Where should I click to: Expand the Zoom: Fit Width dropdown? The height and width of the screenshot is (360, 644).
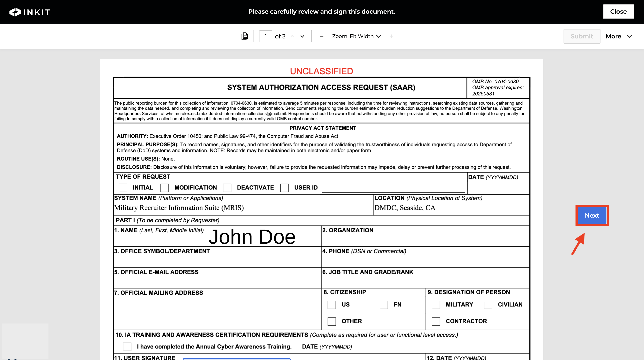356,36
